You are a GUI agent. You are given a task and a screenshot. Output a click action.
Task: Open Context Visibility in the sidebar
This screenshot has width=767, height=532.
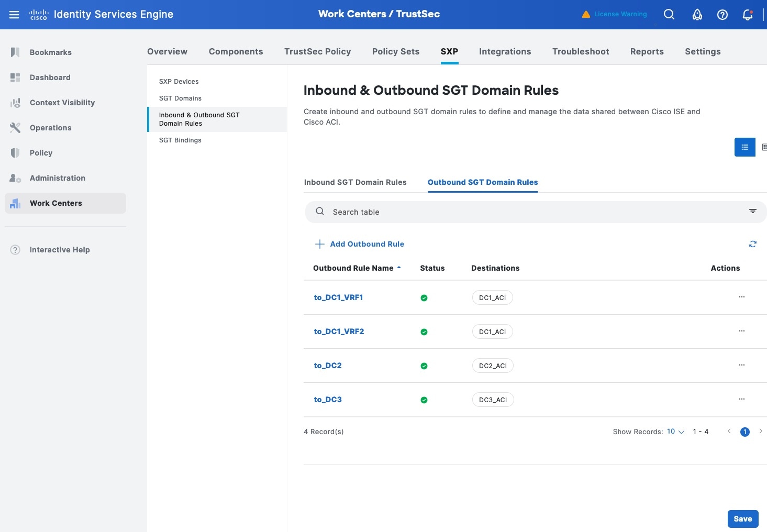tap(62, 103)
